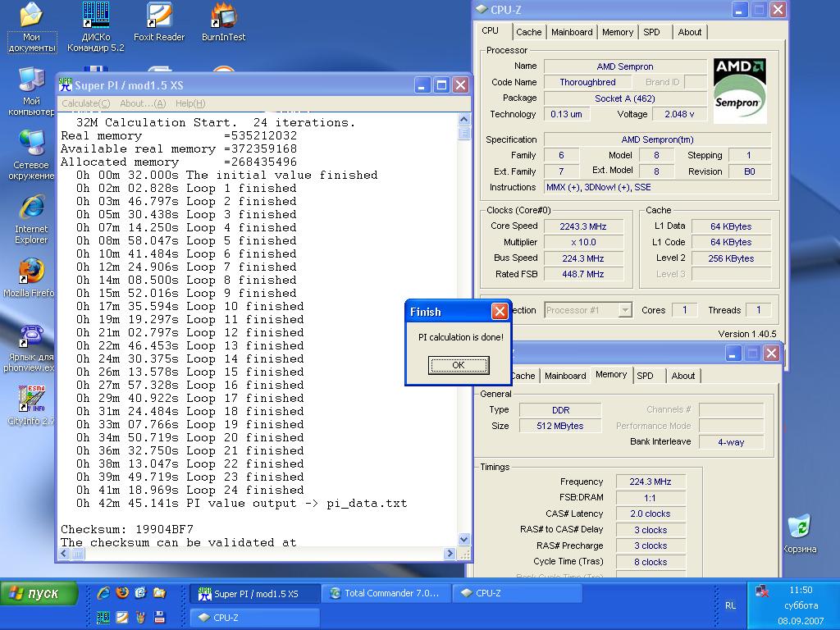
Task: Open the About tab in top CPU-Z window
Action: [689, 32]
